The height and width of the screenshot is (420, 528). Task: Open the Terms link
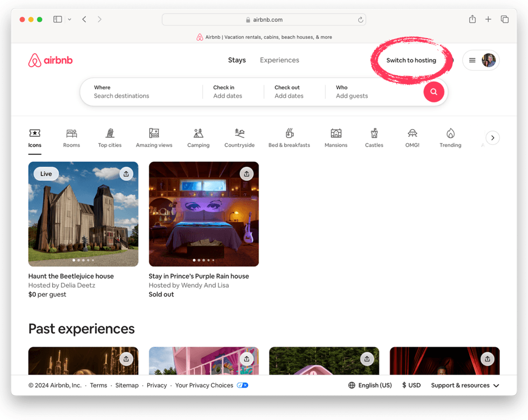(98, 385)
